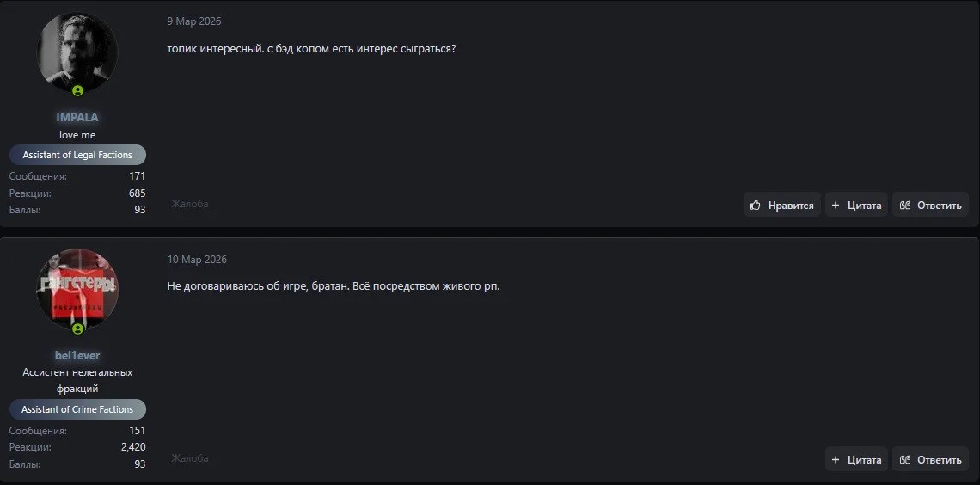
Task: Click Assistant of Crime Factions badge
Action: (77, 409)
